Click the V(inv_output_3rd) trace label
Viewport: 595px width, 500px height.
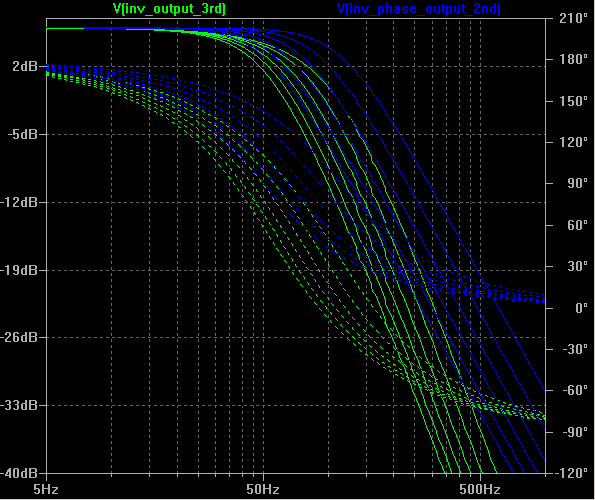169,9
